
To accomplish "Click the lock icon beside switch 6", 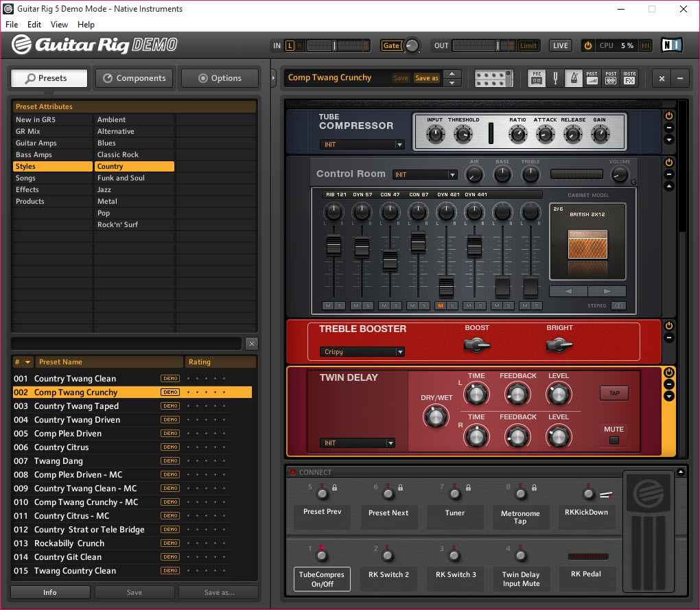I will 401,488.
